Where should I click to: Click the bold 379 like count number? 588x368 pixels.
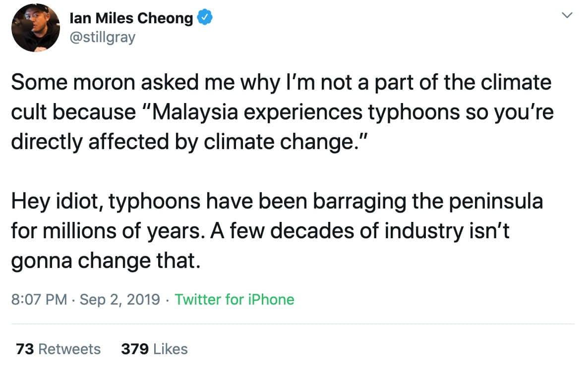point(135,349)
